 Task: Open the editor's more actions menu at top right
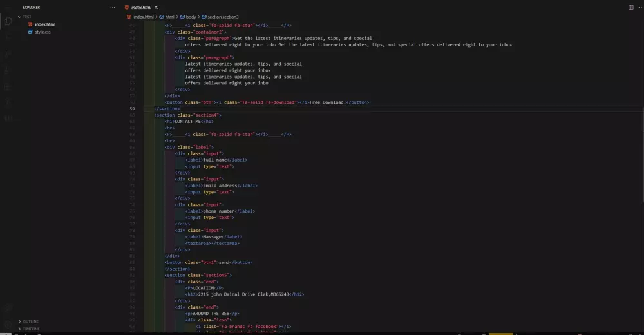click(x=639, y=7)
